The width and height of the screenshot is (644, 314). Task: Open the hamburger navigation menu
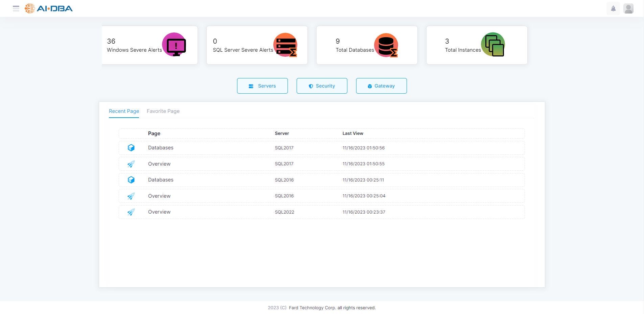click(x=16, y=8)
